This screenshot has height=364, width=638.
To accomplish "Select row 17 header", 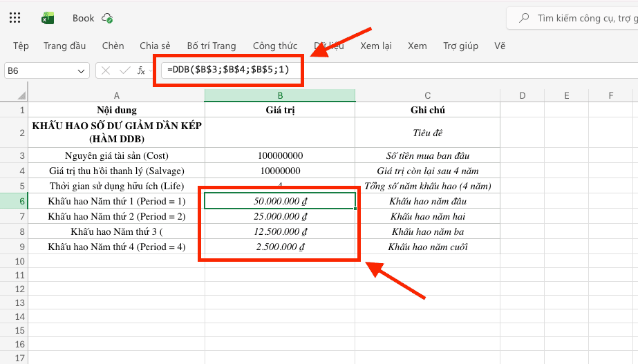I will (14, 358).
